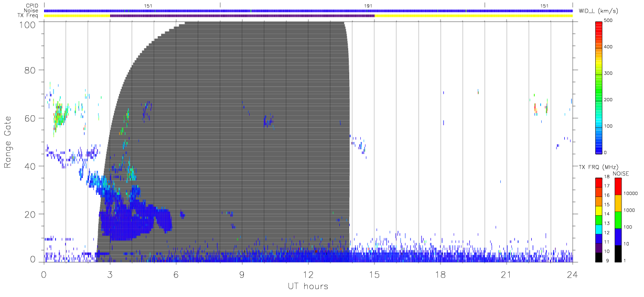Click the WID (km/s) colorbar title
The width and height of the screenshot is (644, 297).
coord(600,11)
